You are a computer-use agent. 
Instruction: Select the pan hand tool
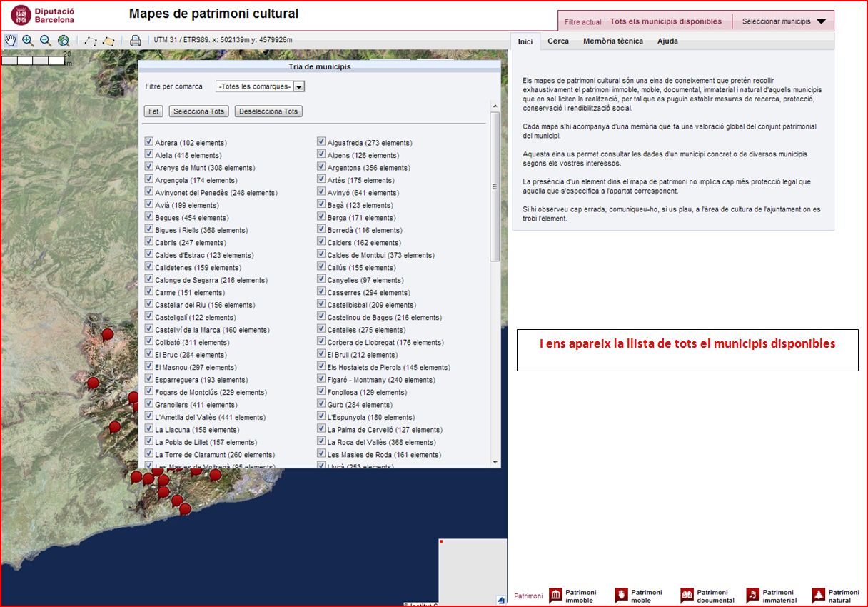click(10, 41)
